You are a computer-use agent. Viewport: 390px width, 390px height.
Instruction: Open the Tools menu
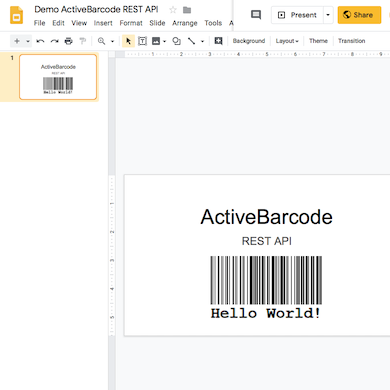[213, 23]
